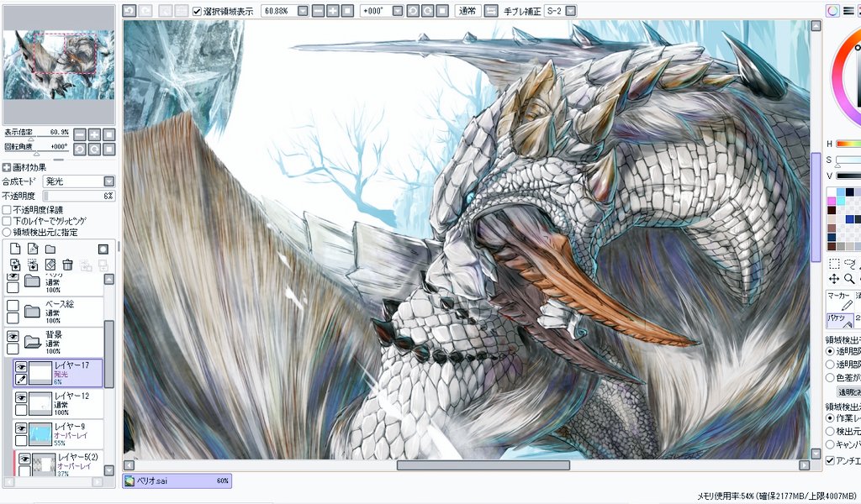
Task: Select the lasso selection tool
Action: pyautogui.click(x=849, y=264)
